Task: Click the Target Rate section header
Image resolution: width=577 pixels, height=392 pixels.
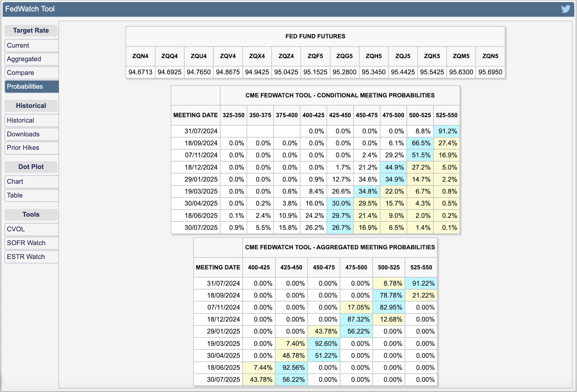Action: (x=31, y=31)
